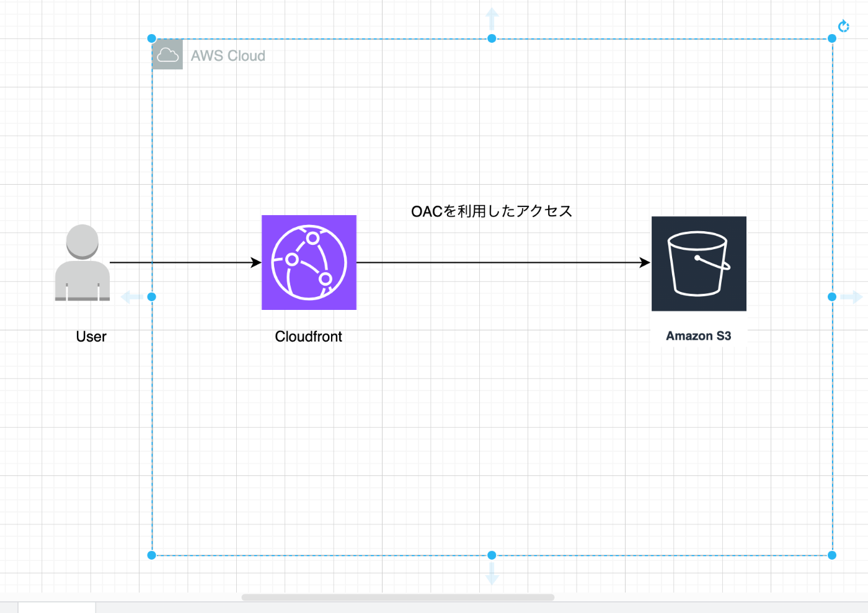Click the bottom-middle resize handle
The image size is (868, 613).
(492, 555)
